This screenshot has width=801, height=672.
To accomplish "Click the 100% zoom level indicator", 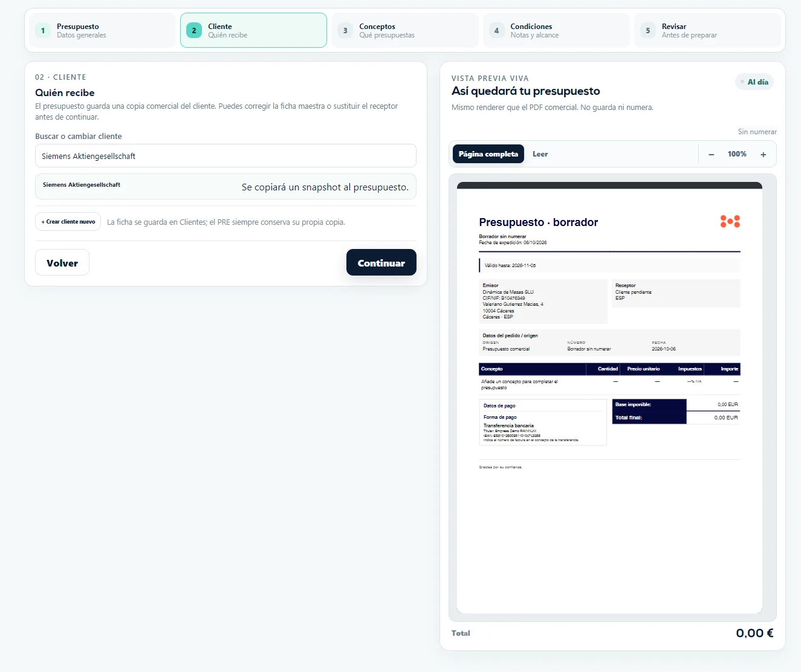I will pos(737,154).
